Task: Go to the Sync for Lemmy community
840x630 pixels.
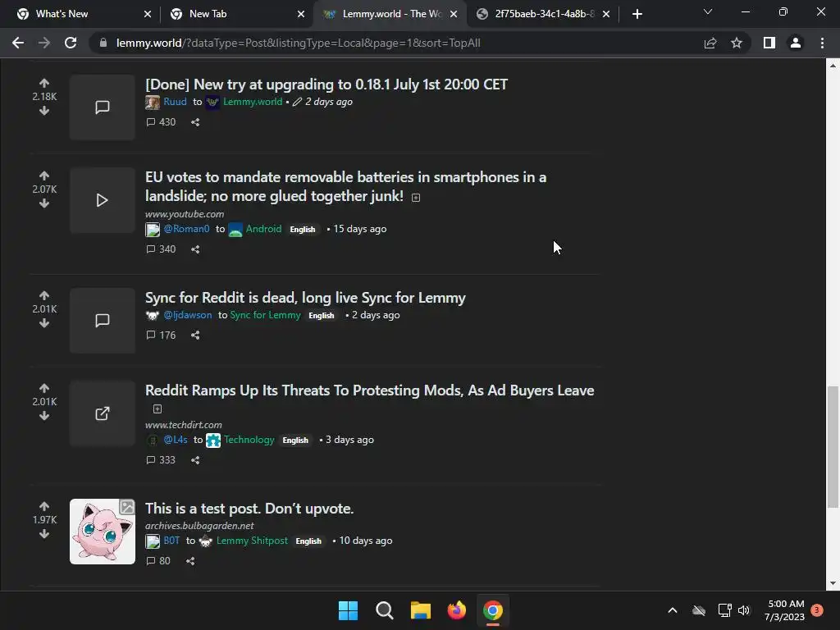Action: click(x=265, y=315)
